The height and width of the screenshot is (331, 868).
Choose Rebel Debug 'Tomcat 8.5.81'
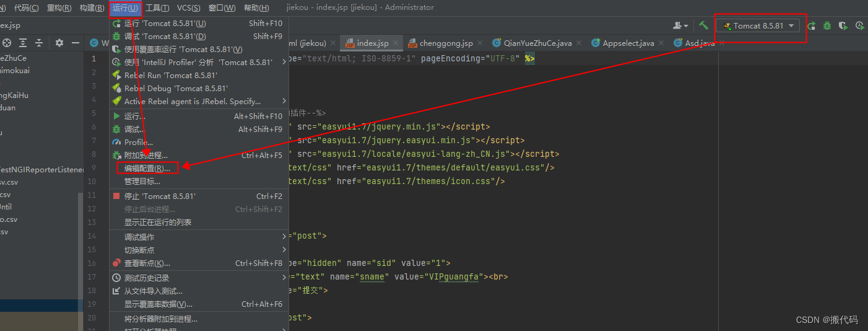tap(199, 88)
